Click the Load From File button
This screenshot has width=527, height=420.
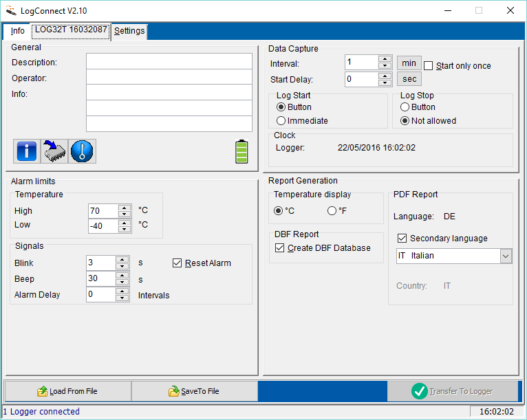coord(67,391)
